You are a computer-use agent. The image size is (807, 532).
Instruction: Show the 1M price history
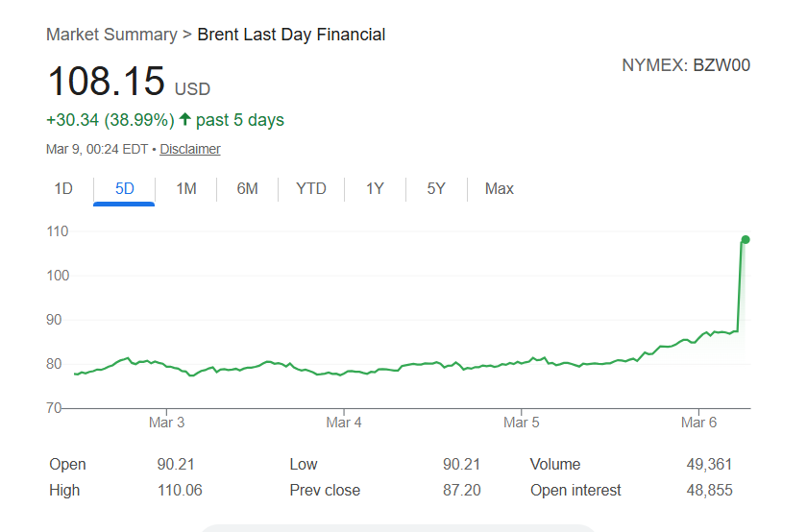186,188
